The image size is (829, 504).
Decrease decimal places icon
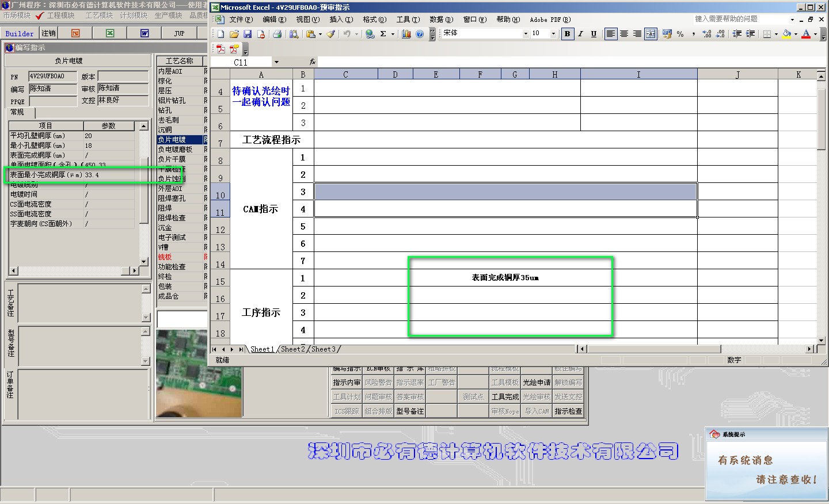pyautogui.click(x=720, y=34)
